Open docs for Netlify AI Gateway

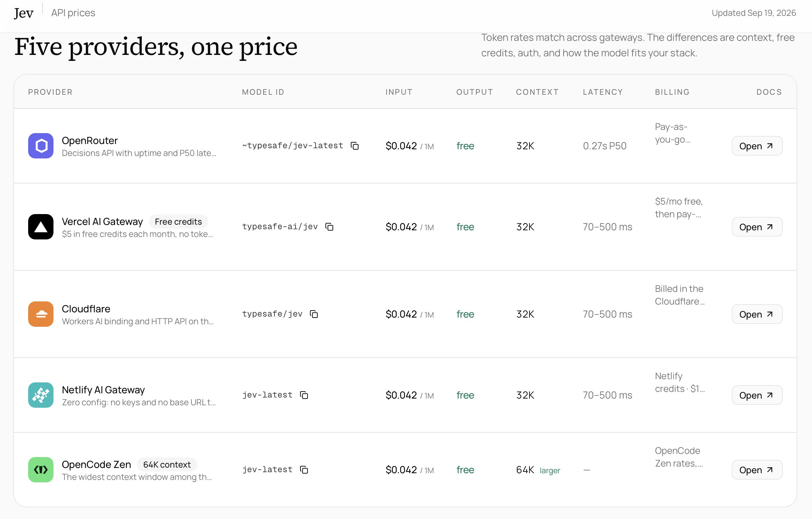pyautogui.click(x=757, y=395)
